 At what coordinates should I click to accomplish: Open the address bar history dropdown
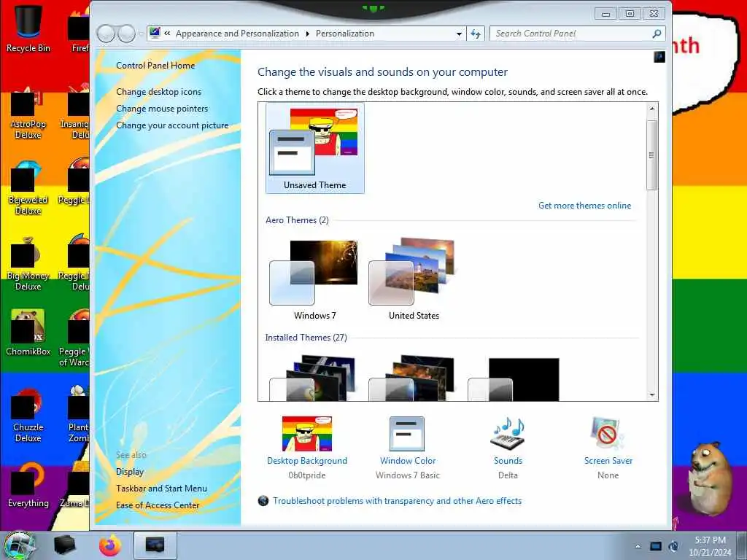[459, 34]
